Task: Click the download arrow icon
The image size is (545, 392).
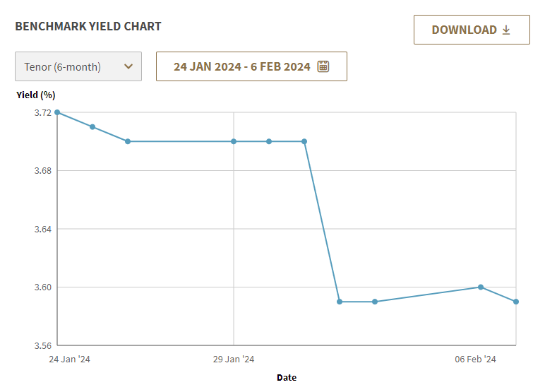Action: [506, 30]
